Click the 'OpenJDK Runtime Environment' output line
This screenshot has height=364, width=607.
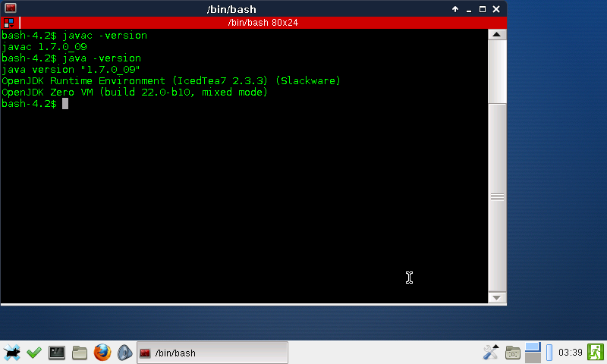(x=171, y=81)
